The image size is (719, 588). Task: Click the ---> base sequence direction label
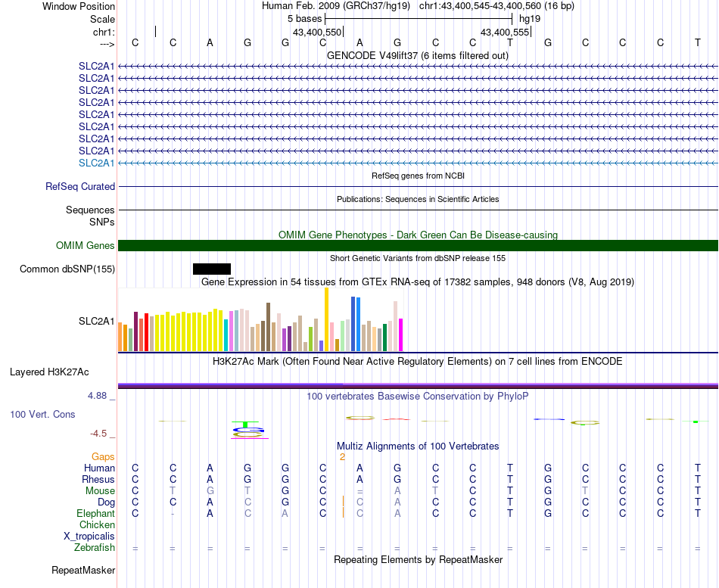point(107,44)
